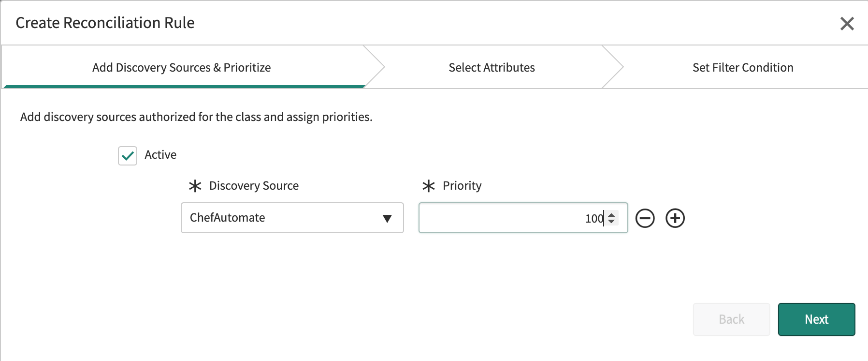This screenshot has height=361, width=868.
Task: Select Add Discovery Sources & Prioritize tab
Action: [x=181, y=68]
